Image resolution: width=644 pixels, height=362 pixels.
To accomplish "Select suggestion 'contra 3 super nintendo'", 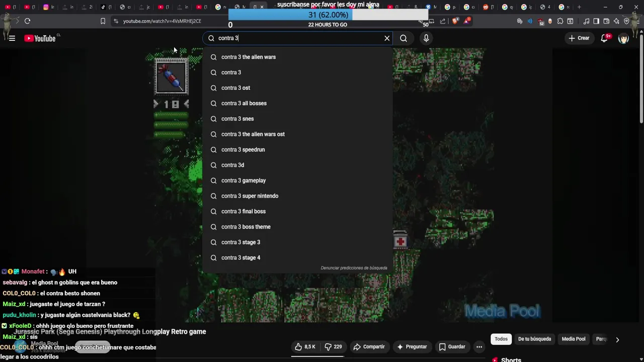I will tap(297, 196).
